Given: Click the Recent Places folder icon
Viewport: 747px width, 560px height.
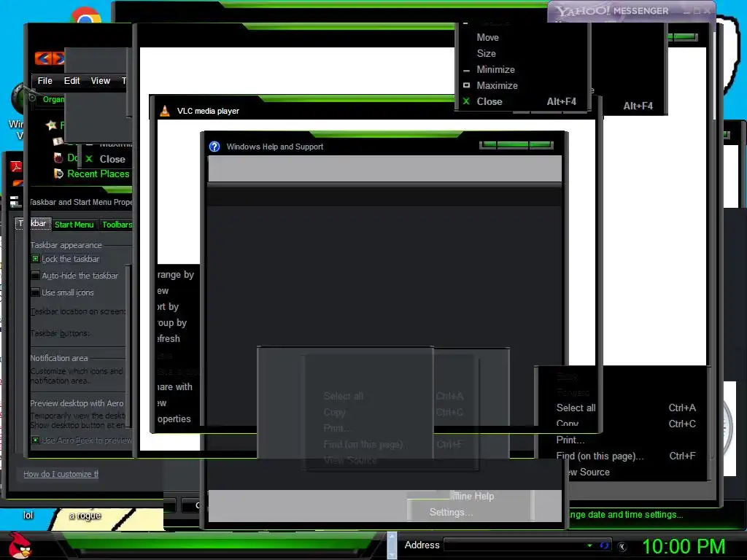Looking at the screenshot, I should tap(58, 174).
